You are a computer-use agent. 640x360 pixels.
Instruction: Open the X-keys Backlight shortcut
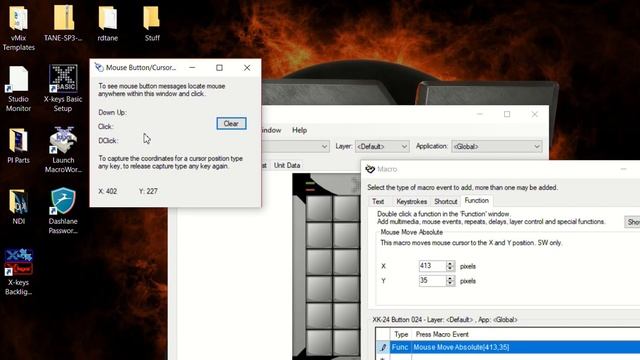click(x=18, y=272)
